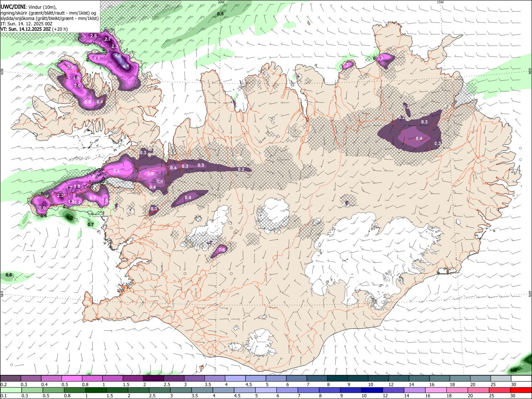
Task: Click the 0.2 value at the band's eastern tip
Action: click(x=241, y=169)
